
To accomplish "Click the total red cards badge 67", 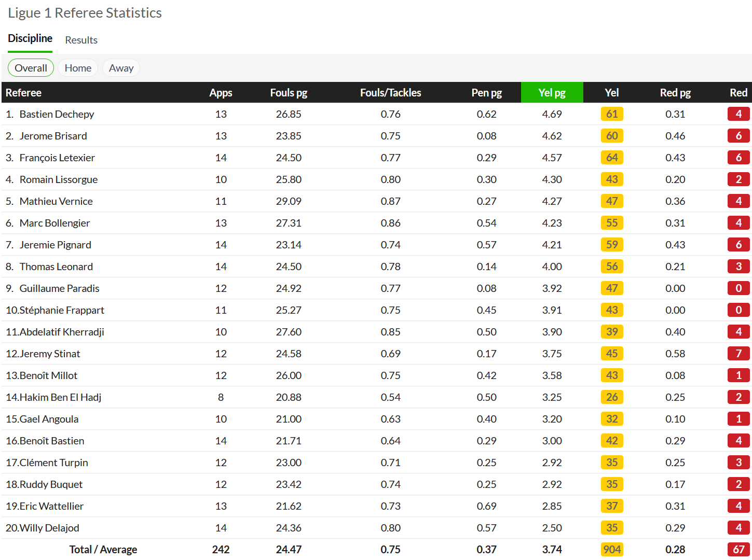I will point(739,550).
